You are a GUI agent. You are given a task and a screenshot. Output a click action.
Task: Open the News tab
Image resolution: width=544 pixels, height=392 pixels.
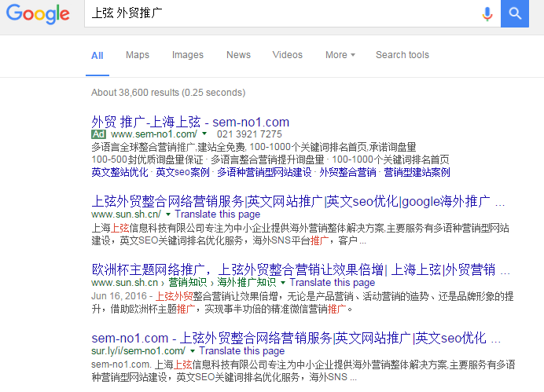click(x=238, y=55)
